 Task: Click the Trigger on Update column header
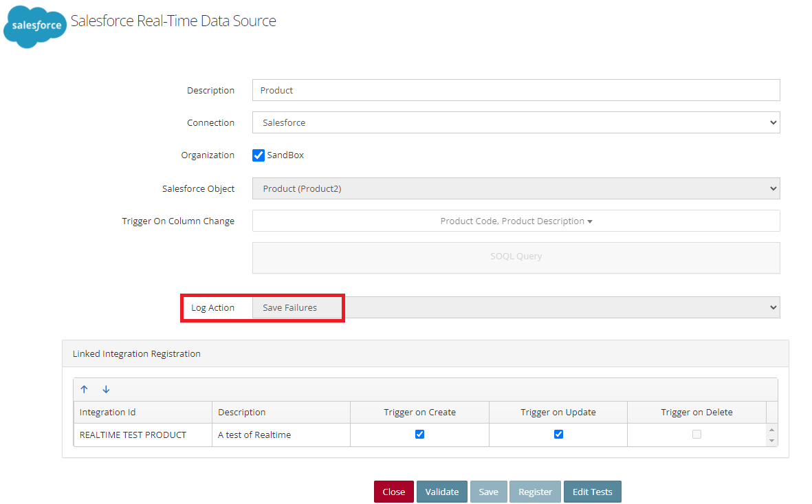pyautogui.click(x=558, y=413)
